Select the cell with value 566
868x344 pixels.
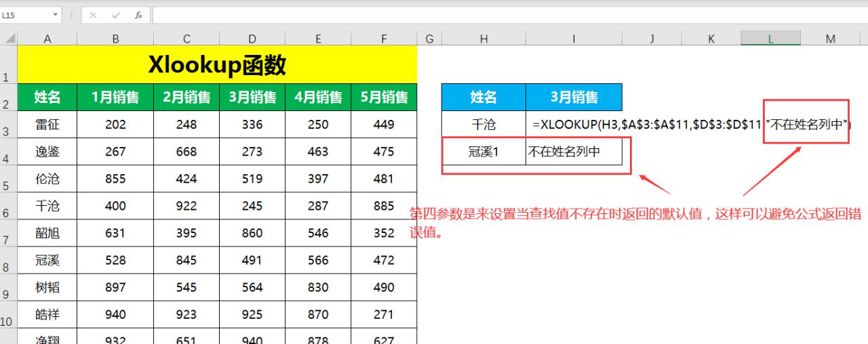tap(318, 260)
